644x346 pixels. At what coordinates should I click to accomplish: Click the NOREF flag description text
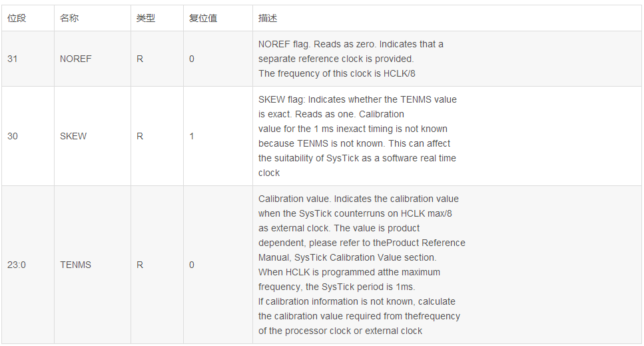[x=350, y=59]
